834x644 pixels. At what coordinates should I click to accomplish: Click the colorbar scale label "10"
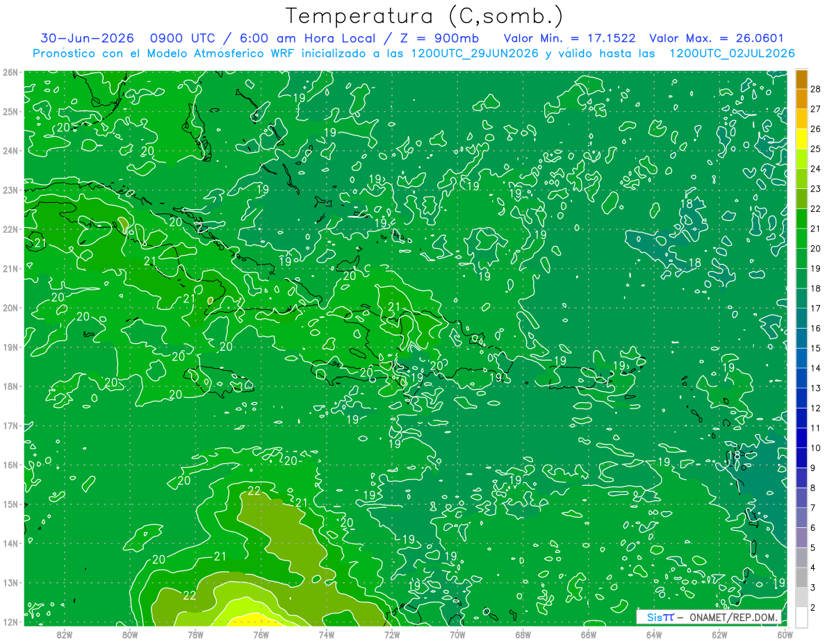click(816, 448)
